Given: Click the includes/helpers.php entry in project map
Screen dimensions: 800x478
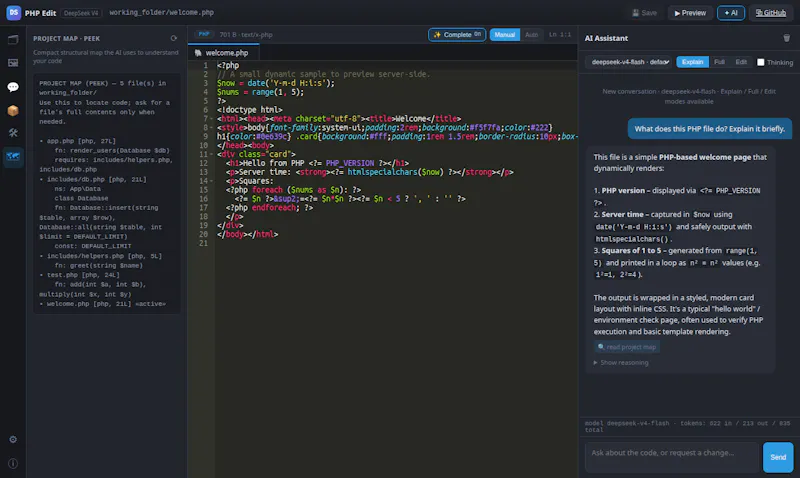Looking at the screenshot, I should (101, 256).
